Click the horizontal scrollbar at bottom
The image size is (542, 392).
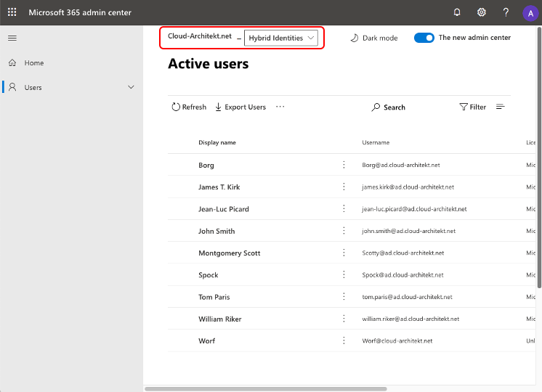click(x=265, y=389)
